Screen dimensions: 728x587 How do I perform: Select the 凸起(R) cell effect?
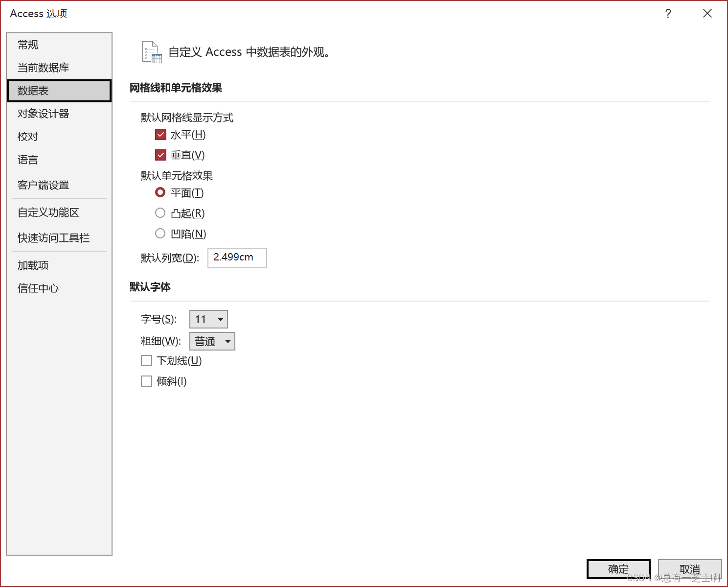pyautogui.click(x=160, y=213)
